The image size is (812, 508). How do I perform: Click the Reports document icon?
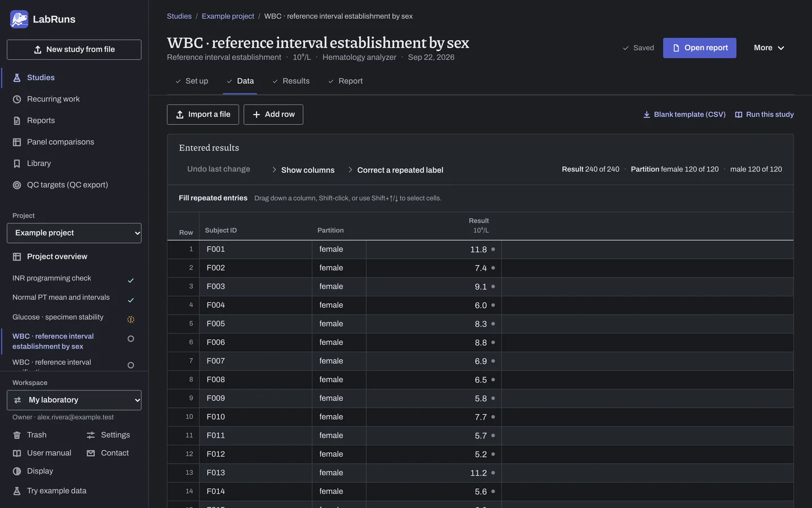pyautogui.click(x=17, y=121)
